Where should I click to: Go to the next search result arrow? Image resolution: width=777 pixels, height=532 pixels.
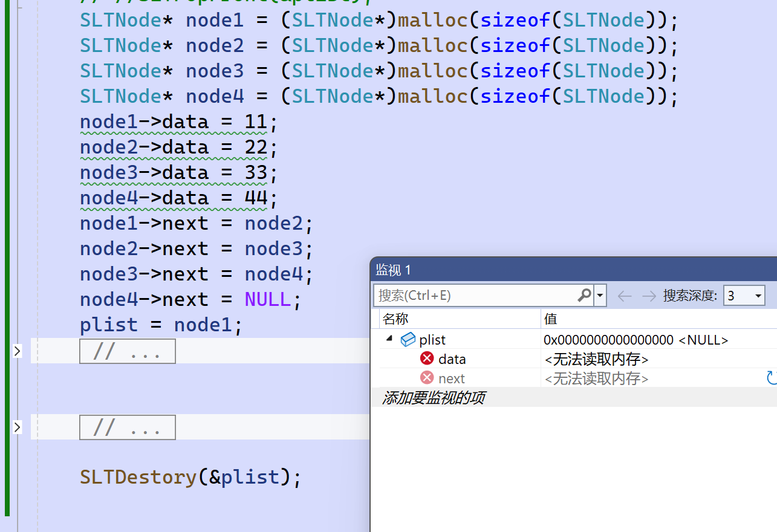pos(649,296)
